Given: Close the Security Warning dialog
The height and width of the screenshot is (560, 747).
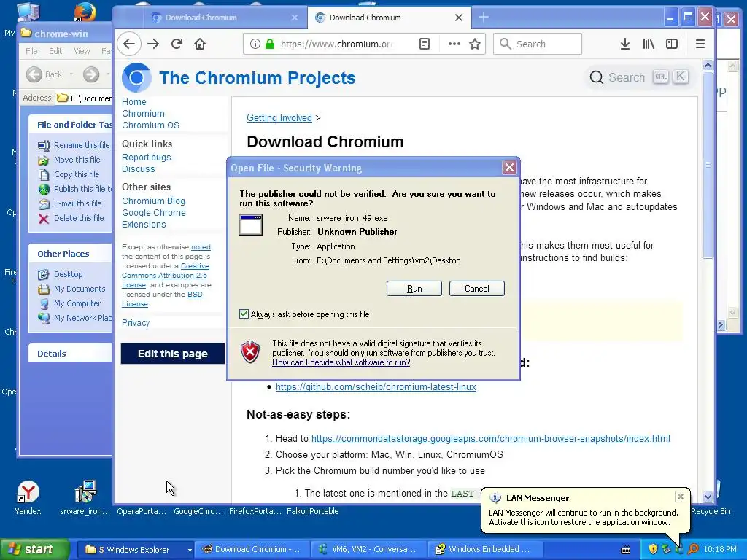Looking at the screenshot, I should [509, 167].
